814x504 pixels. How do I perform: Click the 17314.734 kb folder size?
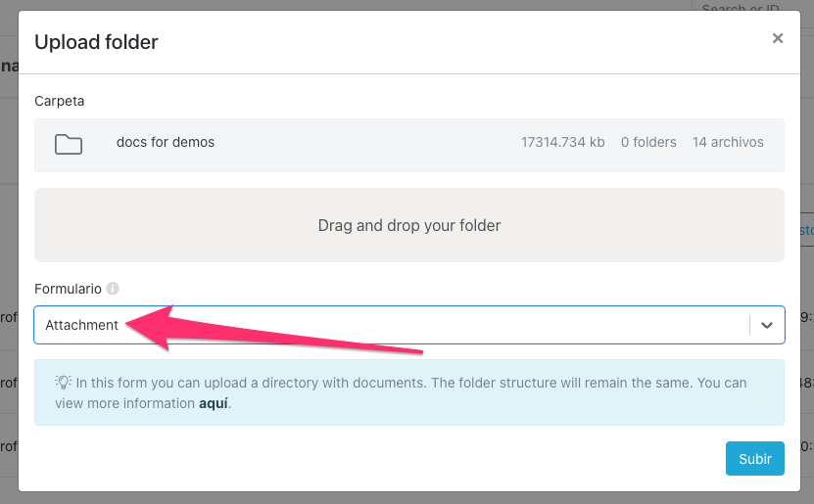[x=562, y=142]
